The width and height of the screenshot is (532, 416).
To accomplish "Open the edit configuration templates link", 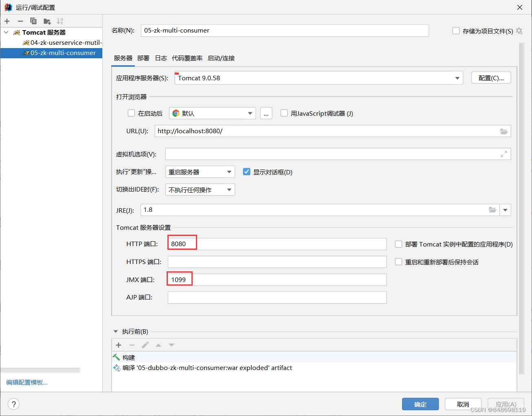I will tap(27, 382).
